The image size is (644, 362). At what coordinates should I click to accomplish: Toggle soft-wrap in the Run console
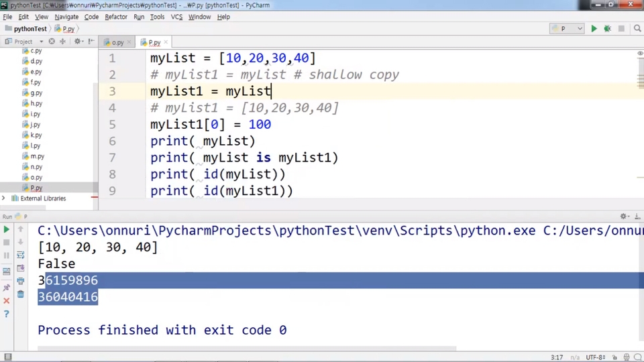pyautogui.click(x=21, y=255)
